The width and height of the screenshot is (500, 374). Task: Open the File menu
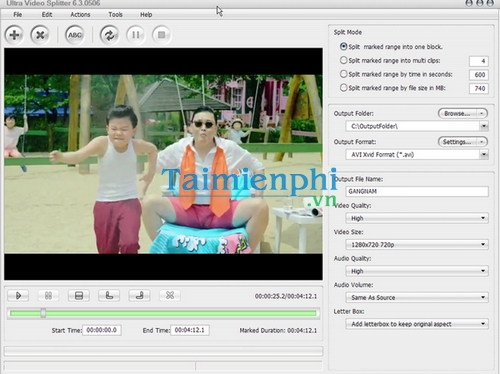pos(18,15)
